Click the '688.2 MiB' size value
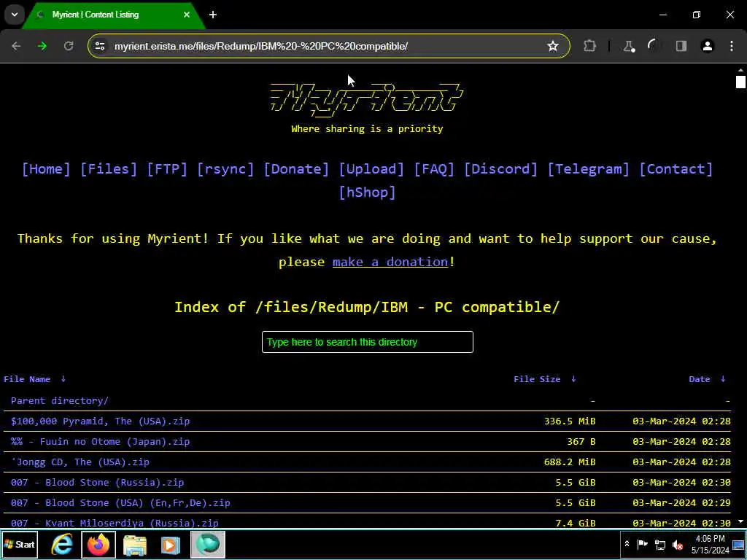 (x=570, y=462)
